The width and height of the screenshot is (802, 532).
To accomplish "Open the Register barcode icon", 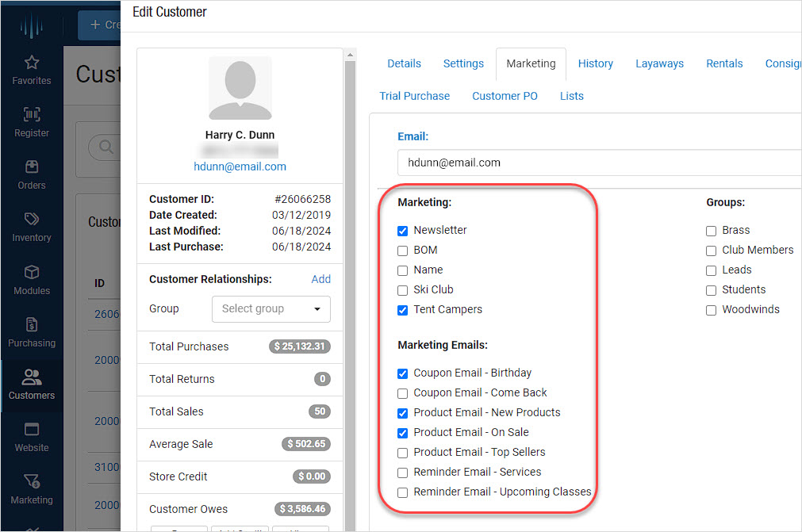I will coord(32,115).
